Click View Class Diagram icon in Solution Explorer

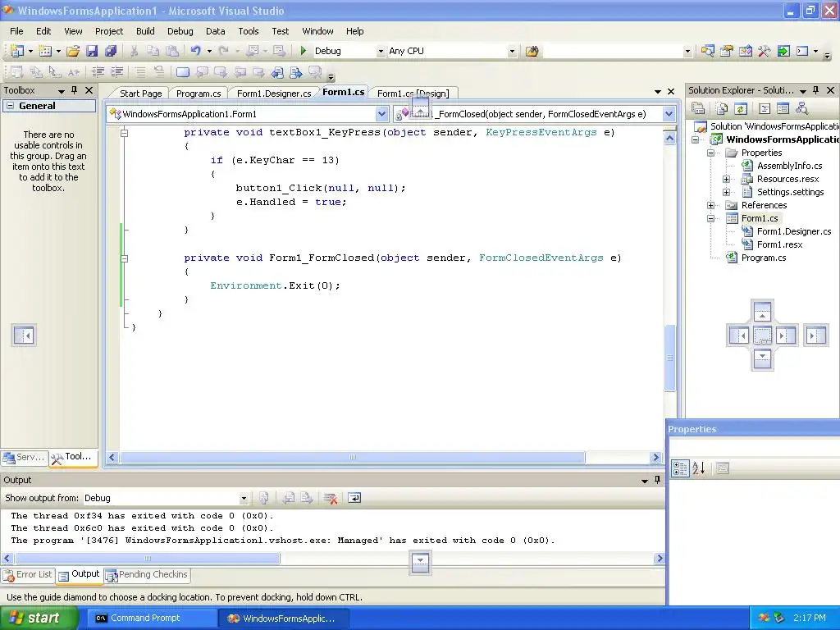tap(801, 109)
